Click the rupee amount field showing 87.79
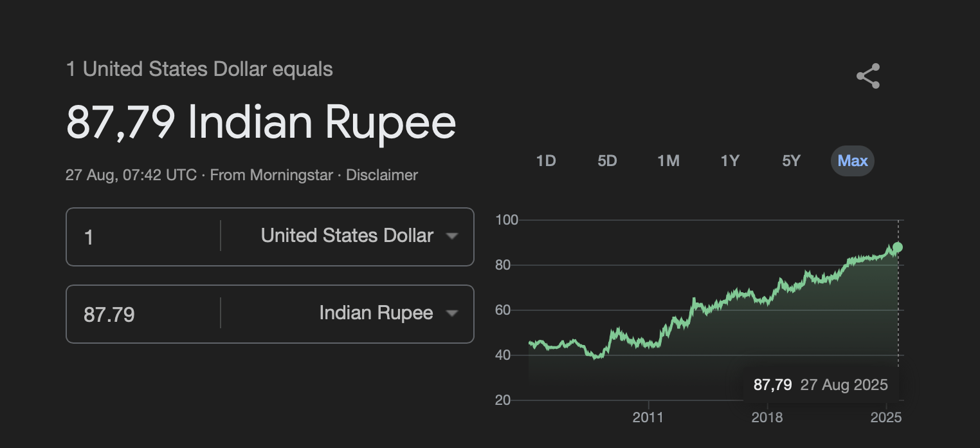The height and width of the screenshot is (448, 980). coord(143,314)
